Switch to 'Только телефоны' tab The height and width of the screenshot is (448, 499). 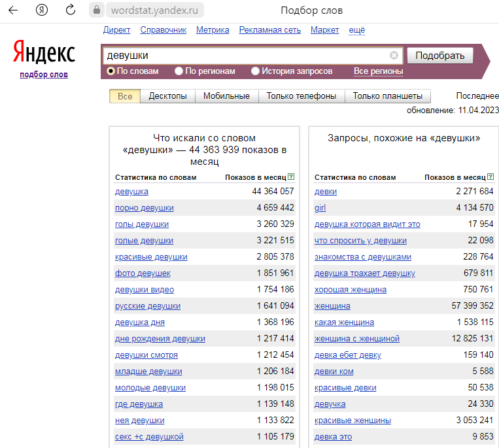301,96
